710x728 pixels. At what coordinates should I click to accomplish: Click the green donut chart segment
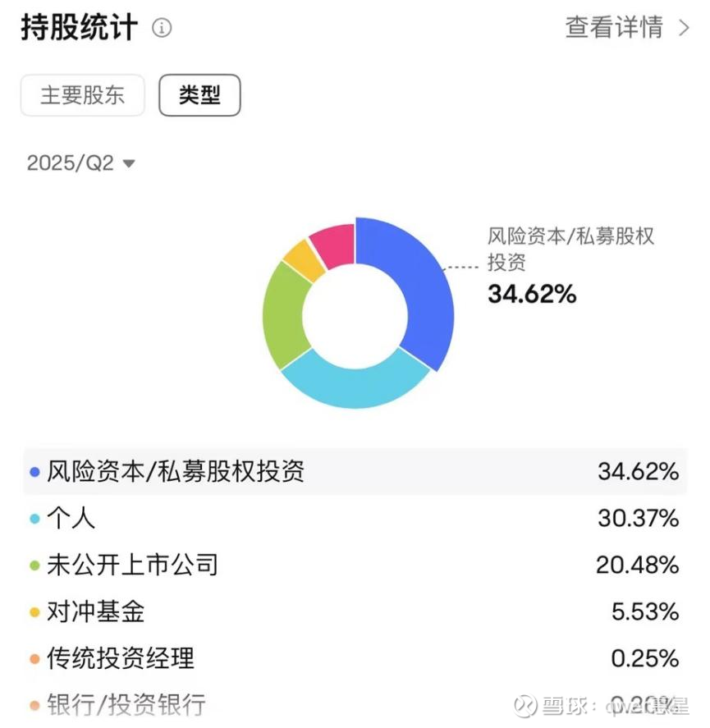(284, 316)
